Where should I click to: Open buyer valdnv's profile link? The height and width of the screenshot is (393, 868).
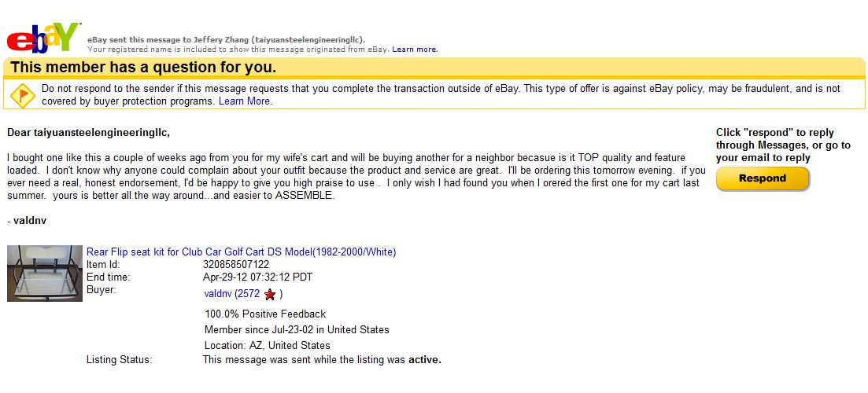(218, 294)
